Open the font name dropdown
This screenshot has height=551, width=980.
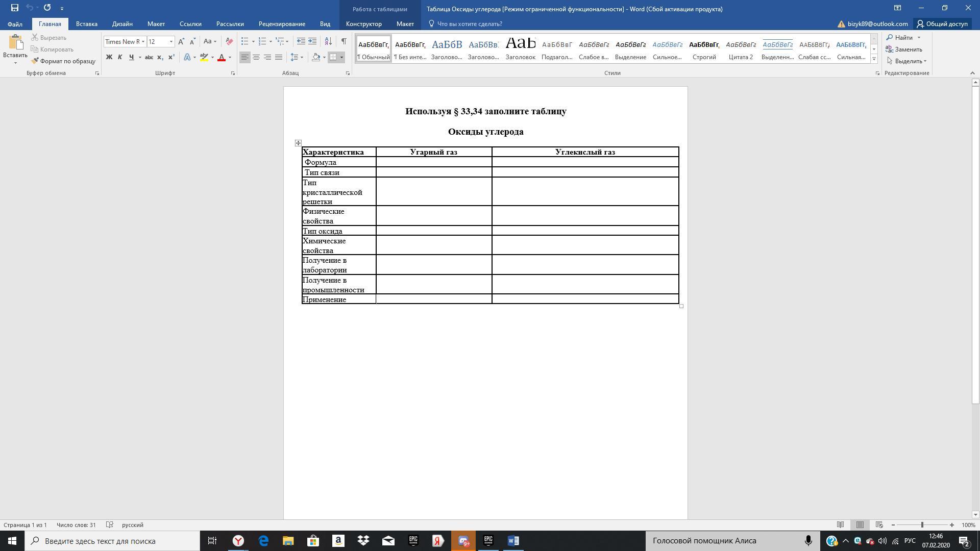(143, 42)
